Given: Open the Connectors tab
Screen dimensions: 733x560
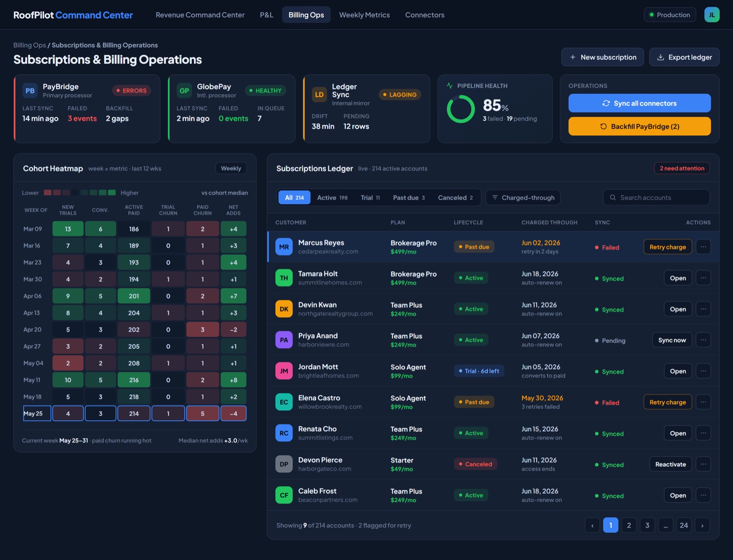Looking at the screenshot, I should pyautogui.click(x=425, y=15).
